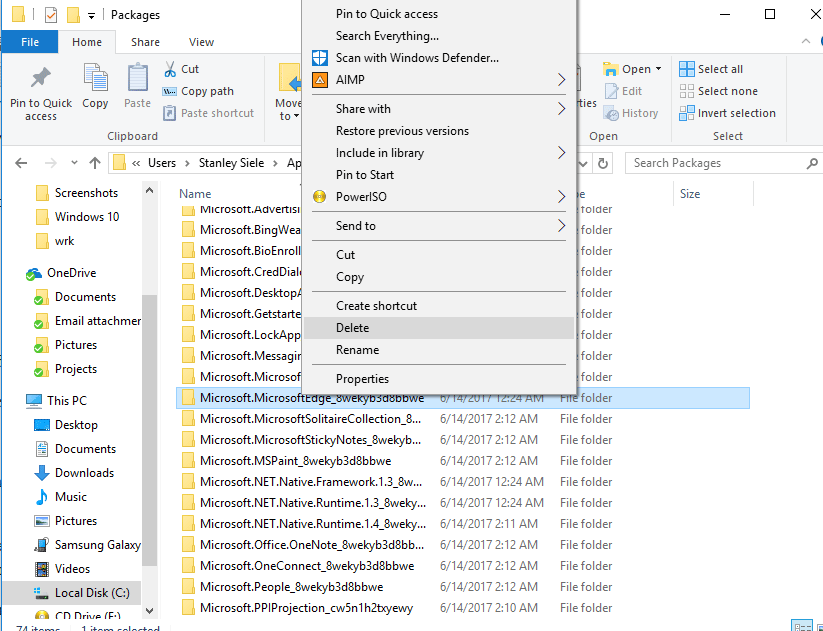
Task: Expand the AIMP submenu arrow
Action: tap(561, 80)
